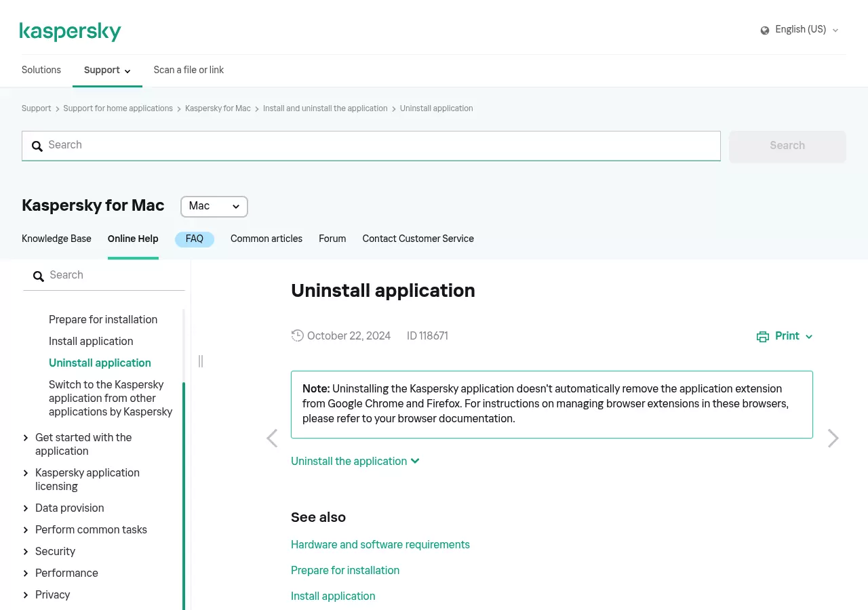Click the gray Search button
The height and width of the screenshot is (610, 868).
[787, 146]
